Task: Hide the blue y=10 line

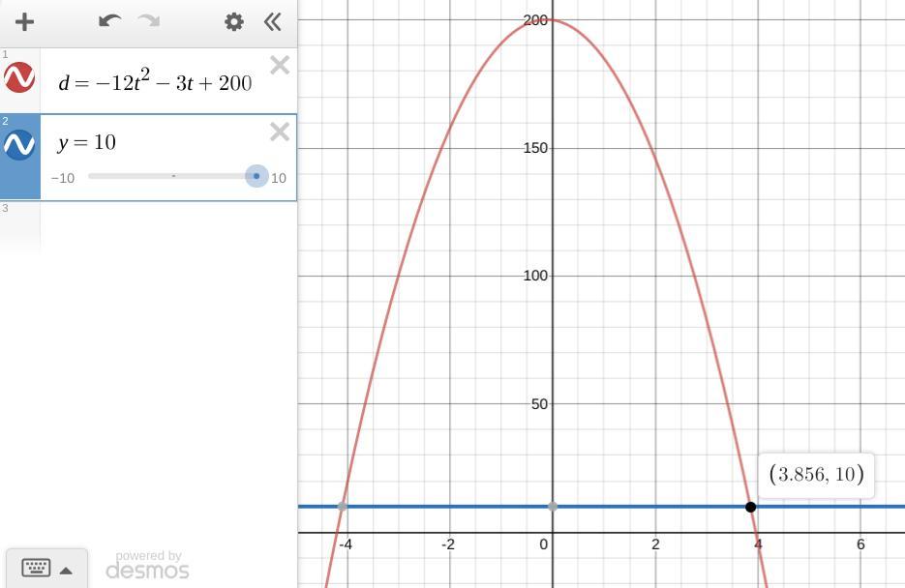Action: pyautogui.click(x=19, y=144)
